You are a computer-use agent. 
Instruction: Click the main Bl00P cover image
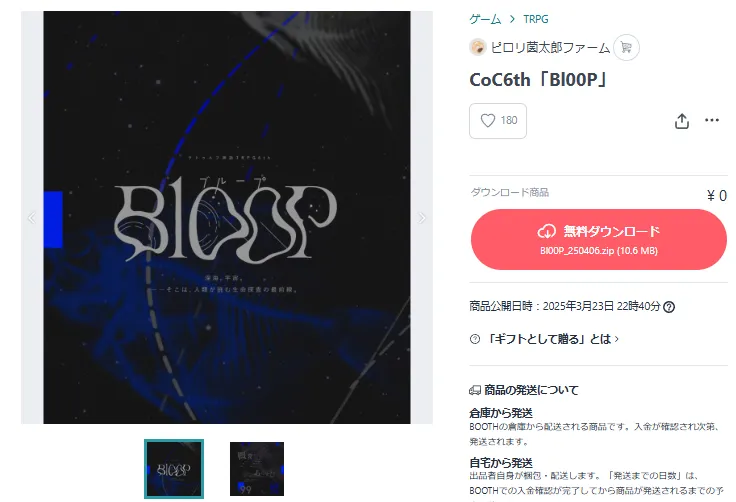click(x=227, y=217)
